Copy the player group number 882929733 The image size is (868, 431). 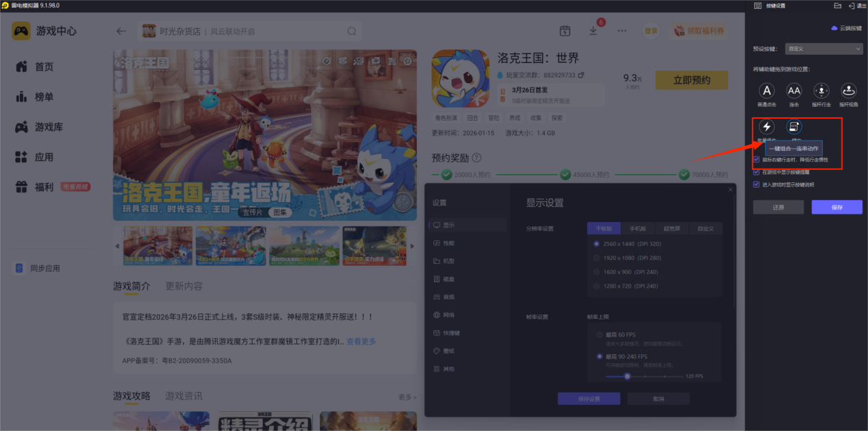(x=581, y=75)
